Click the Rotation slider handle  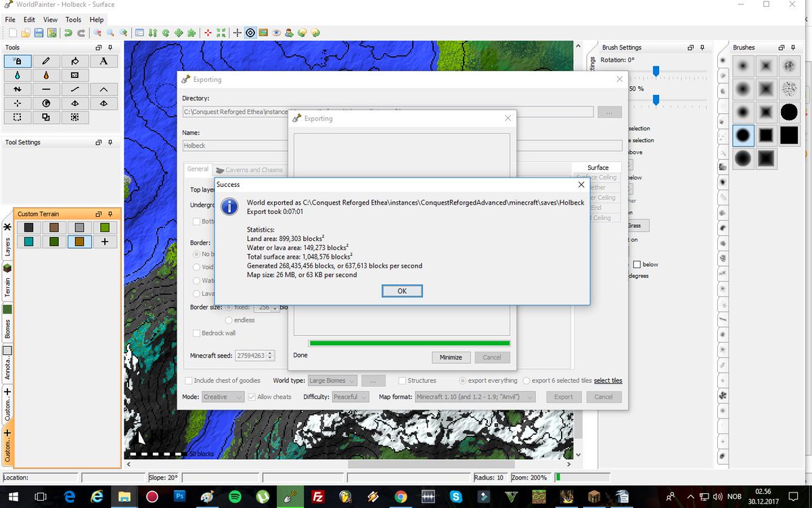coord(656,70)
